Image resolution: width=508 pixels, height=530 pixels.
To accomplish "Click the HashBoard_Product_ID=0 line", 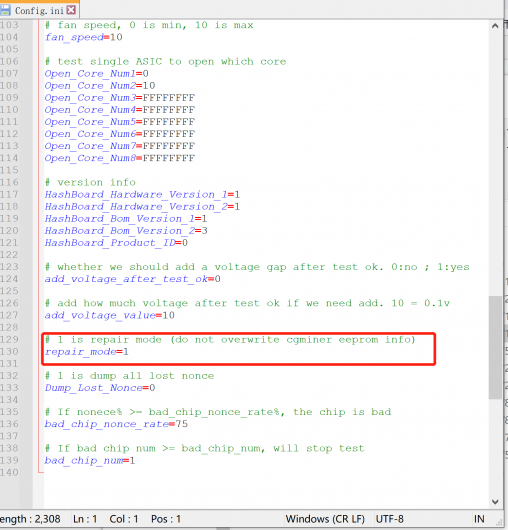I will [x=116, y=243].
